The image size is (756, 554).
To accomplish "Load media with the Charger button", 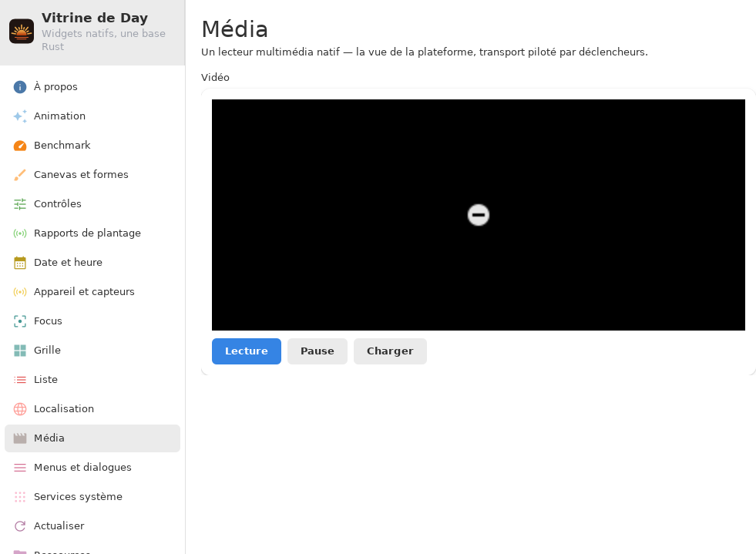I will point(390,351).
